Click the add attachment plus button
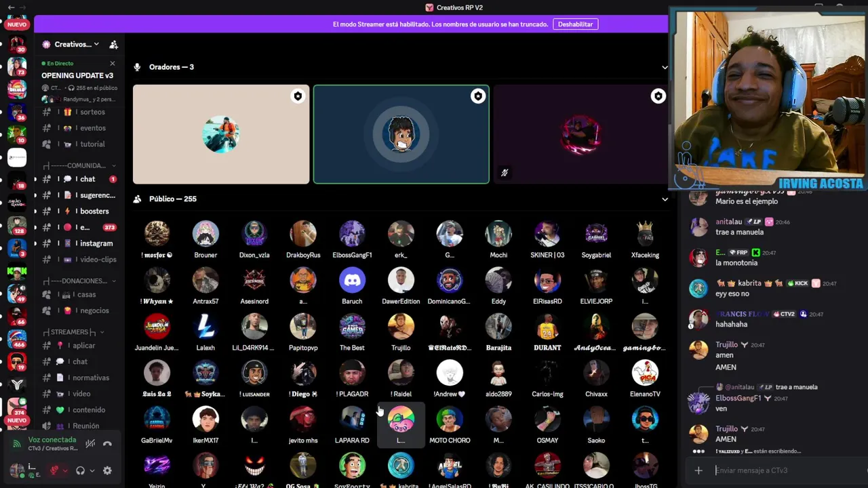Screen dimensions: 868x488 [698, 470]
